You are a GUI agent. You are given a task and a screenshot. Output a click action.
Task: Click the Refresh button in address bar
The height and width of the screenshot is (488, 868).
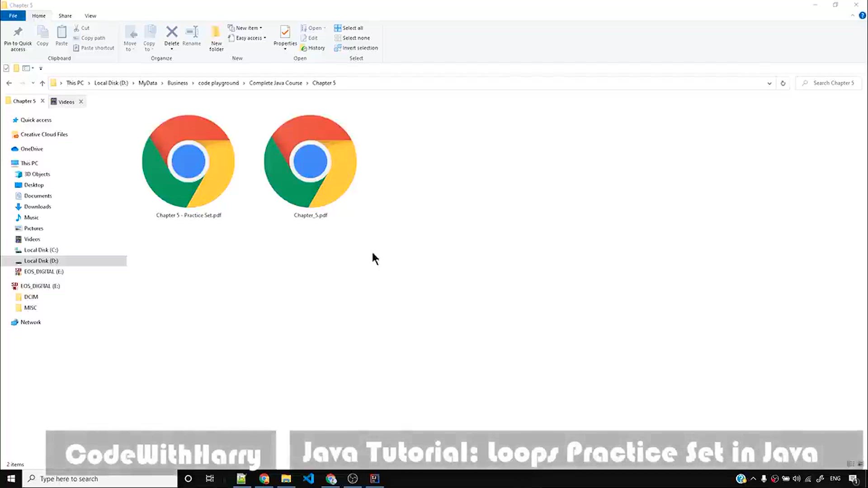[x=783, y=83]
